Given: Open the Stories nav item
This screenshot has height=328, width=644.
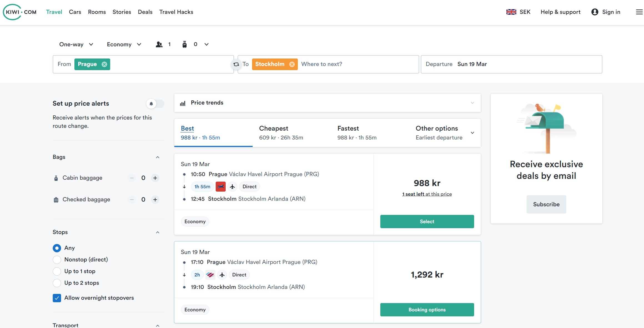Looking at the screenshot, I should [x=122, y=12].
